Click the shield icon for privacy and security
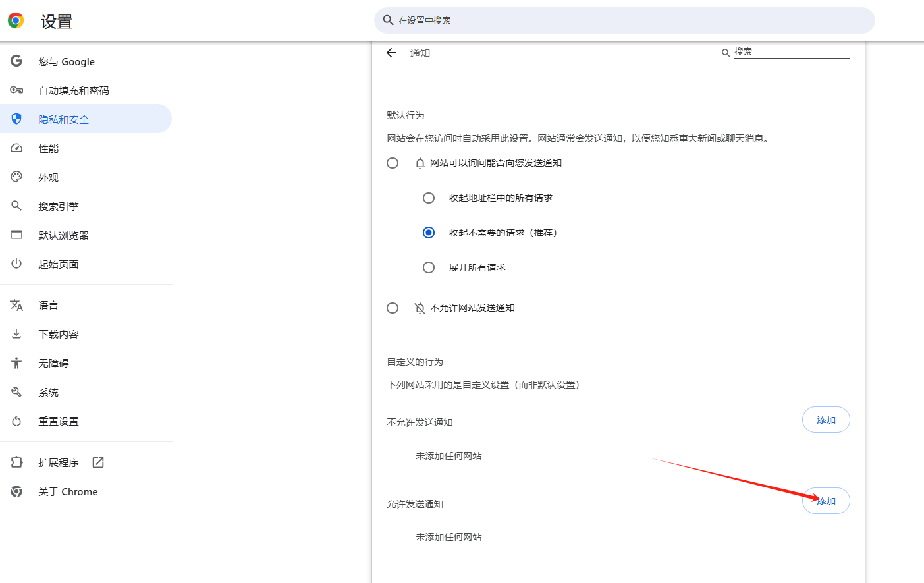Screen dimensions: 924x583 (x=16, y=119)
